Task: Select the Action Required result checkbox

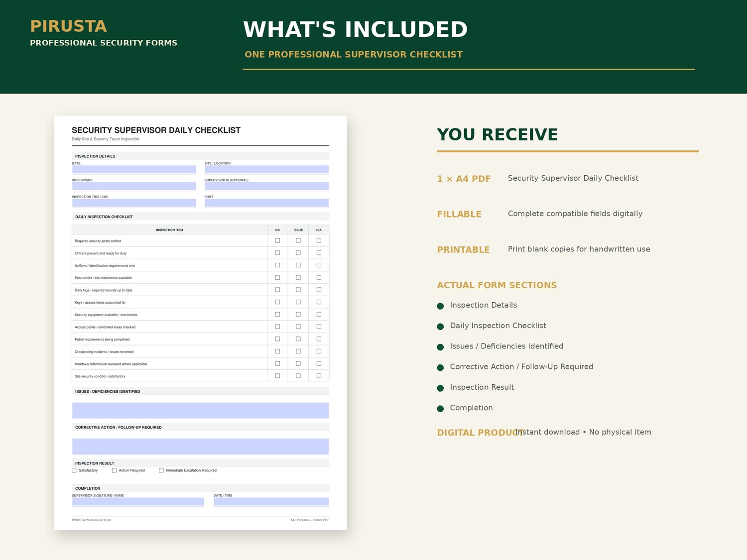Action: tap(114, 470)
